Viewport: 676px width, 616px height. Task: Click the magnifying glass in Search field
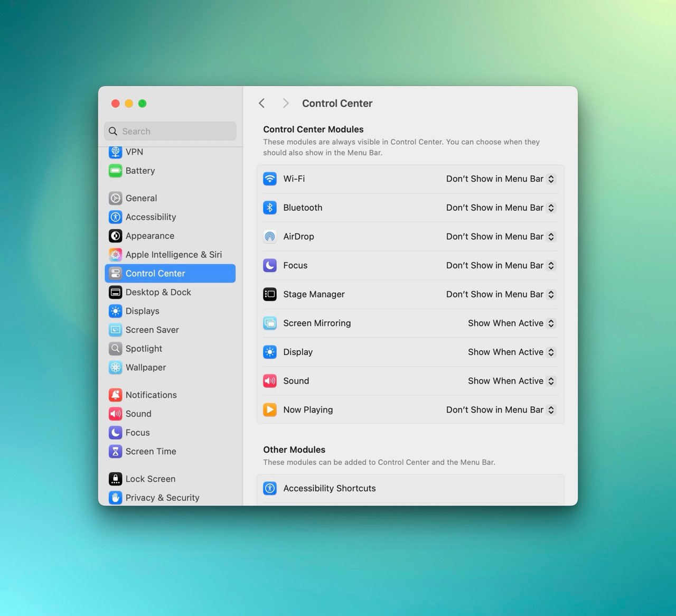pyautogui.click(x=113, y=131)
